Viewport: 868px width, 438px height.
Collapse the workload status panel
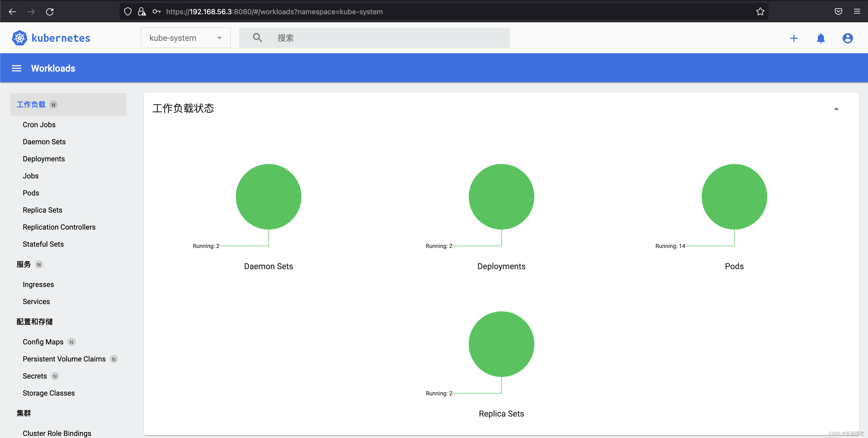coord(837,109)
